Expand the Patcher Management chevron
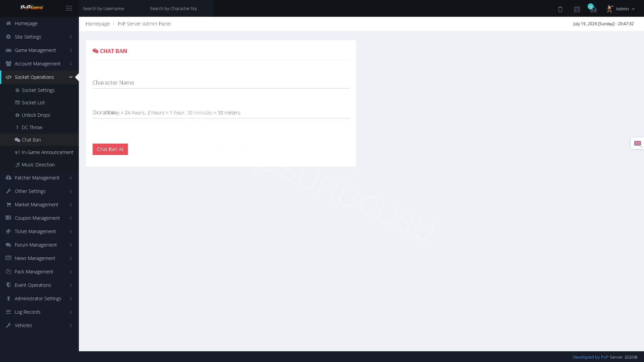 pos(71,178)
